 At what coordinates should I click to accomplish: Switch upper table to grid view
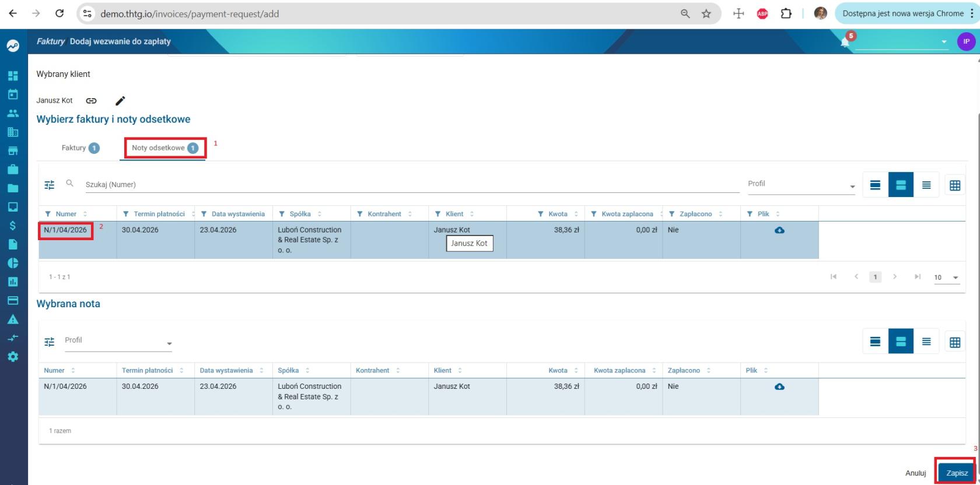(955, 185)
